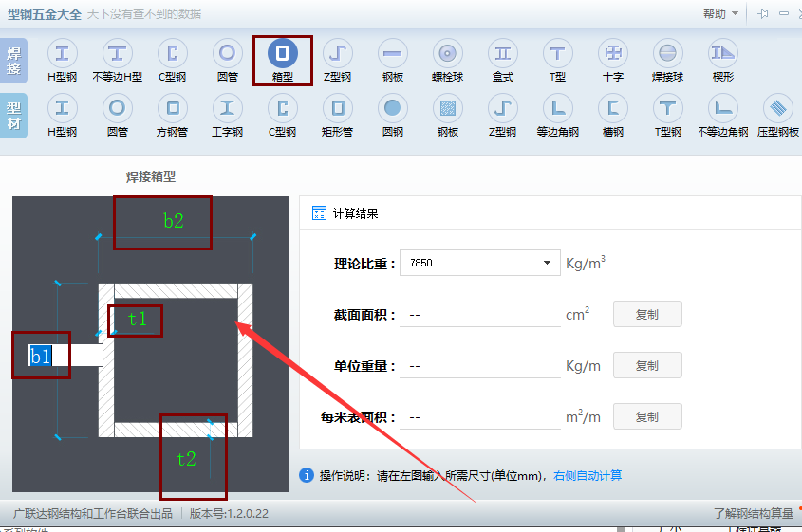Select 盒式 section icon
This screenshot has height=532, width=802.
point(503,53)
